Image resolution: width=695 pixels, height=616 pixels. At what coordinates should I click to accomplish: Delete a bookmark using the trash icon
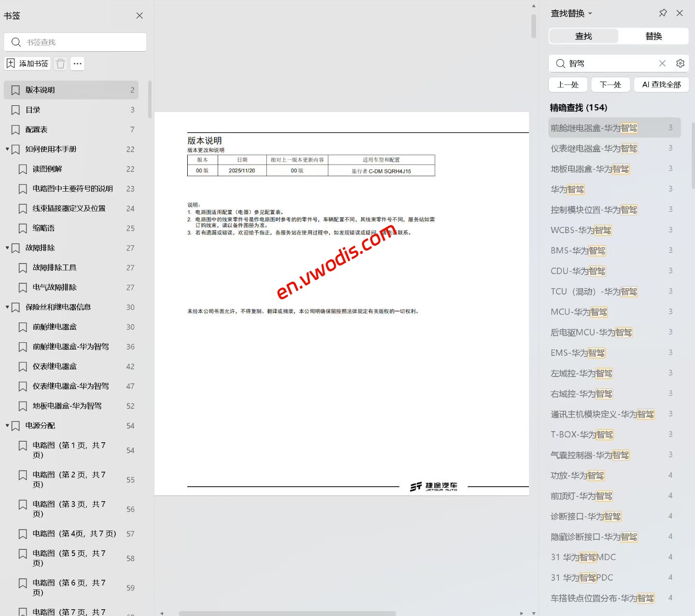coord(60,63)
